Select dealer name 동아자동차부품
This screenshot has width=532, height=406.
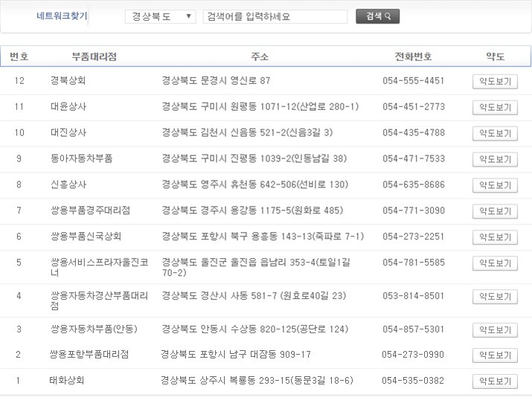pyautogui.click(x=81, y=158)
